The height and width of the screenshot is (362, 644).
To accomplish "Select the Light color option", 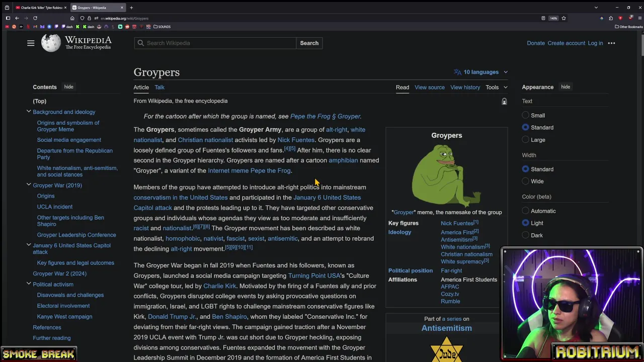I will 526,223.
